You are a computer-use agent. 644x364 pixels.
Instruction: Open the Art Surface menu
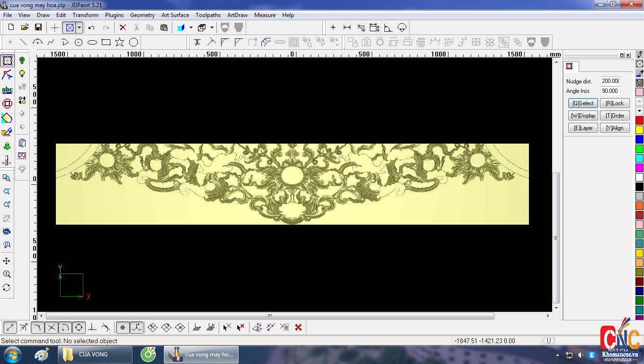pos(175,15)
